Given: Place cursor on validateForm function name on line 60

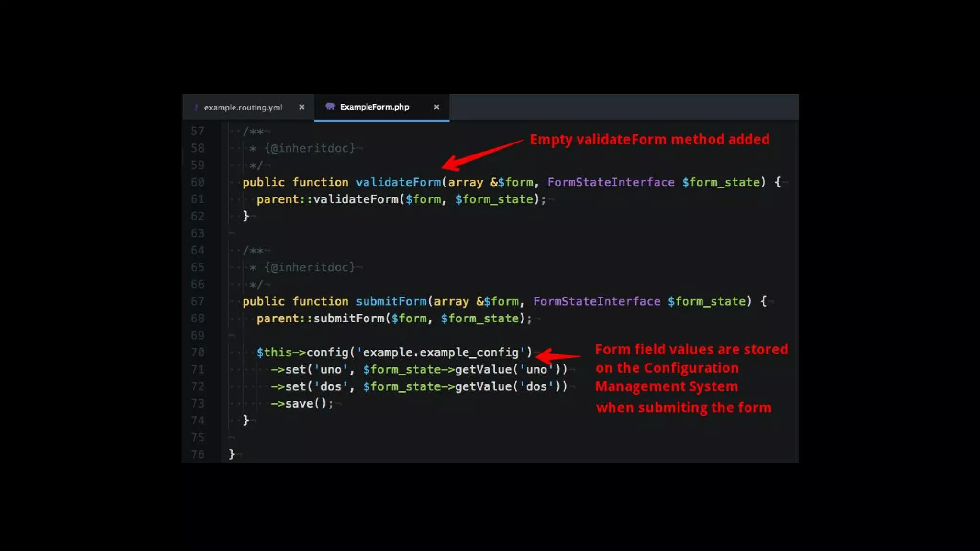Looking at the screenshot, I should pos(398,182).
